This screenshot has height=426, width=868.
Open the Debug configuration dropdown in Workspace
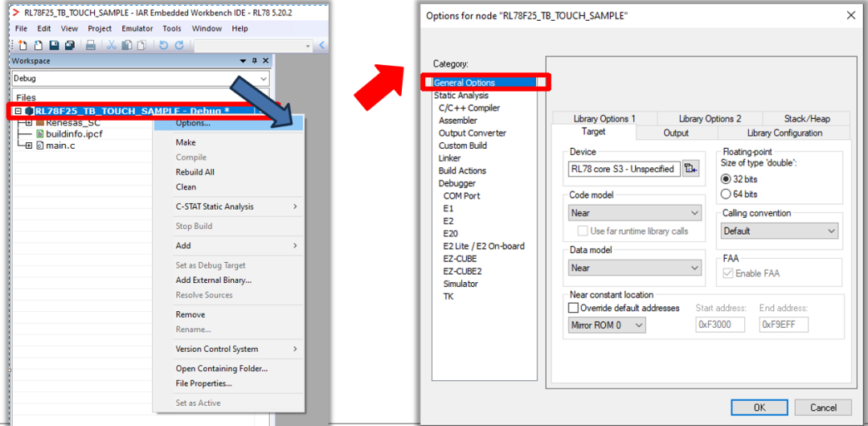263,79
